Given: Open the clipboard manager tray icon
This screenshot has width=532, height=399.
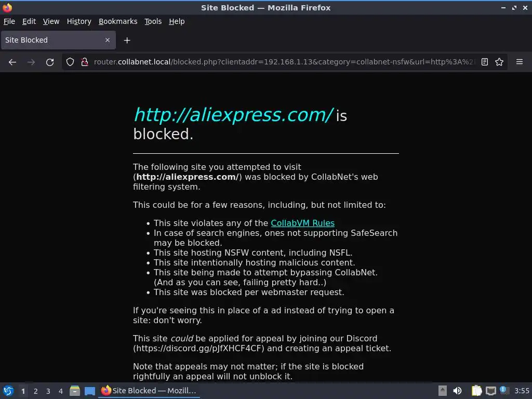Looking at the screenshot, I should click(x=476, y=391).
